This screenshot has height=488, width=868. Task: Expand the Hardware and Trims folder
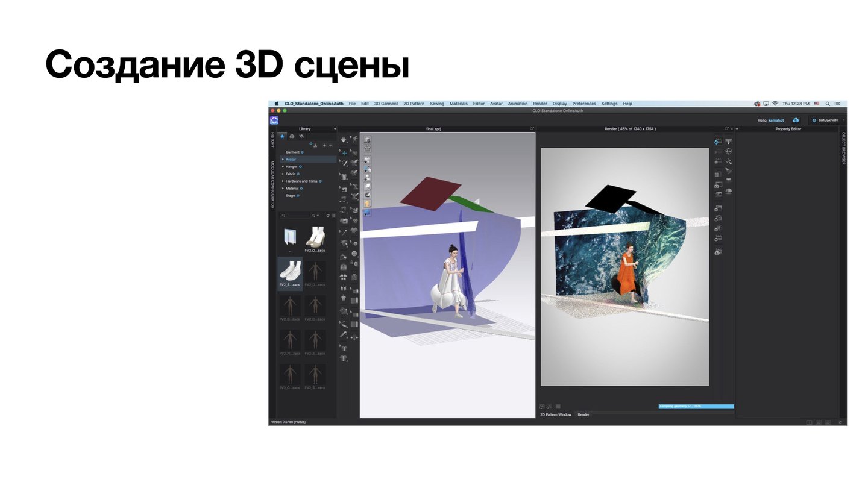283,181
